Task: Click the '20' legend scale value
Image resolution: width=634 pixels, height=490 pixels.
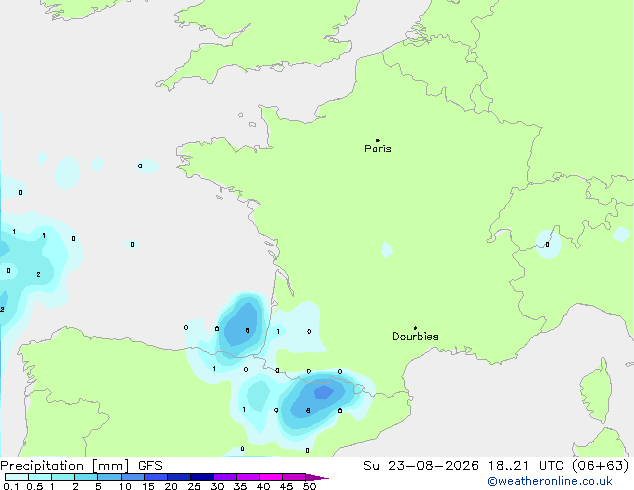Action: pos(171,486)
